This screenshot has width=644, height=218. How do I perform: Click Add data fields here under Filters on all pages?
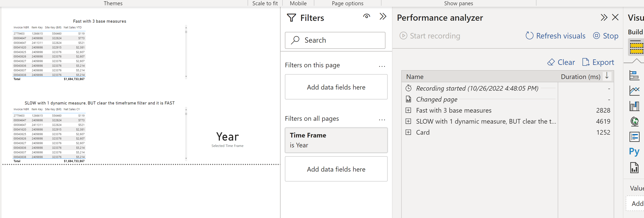point(336,169)
